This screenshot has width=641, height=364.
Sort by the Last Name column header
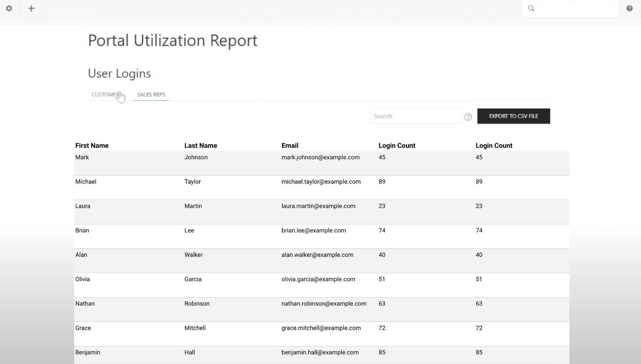(200, 146)
